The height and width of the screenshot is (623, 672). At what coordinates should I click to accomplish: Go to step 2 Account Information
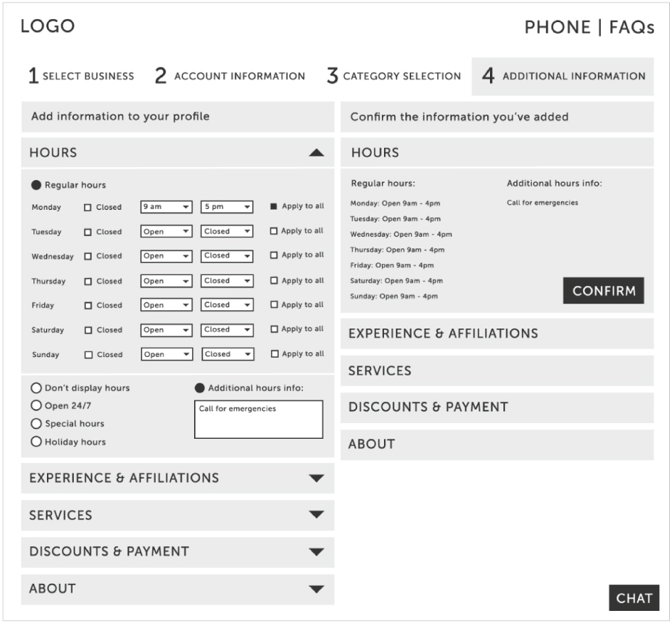(229, 76)
